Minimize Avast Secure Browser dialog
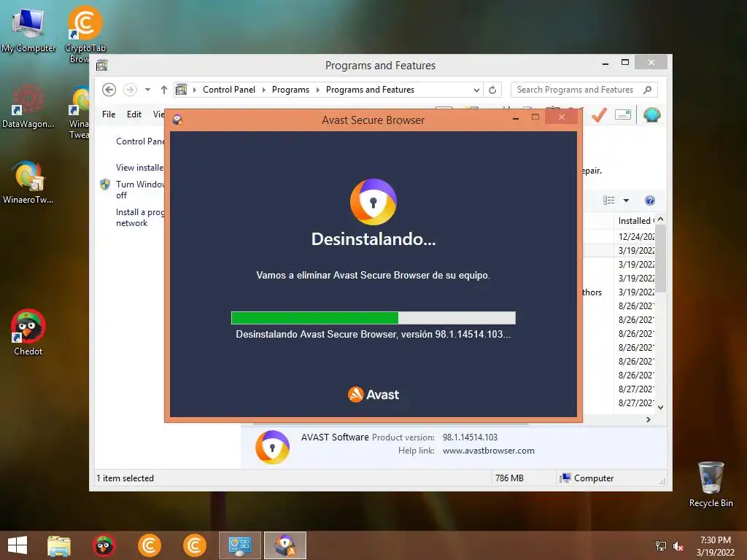Image resolution: width=747 pixels, height=560 pixels. [516, 118]
